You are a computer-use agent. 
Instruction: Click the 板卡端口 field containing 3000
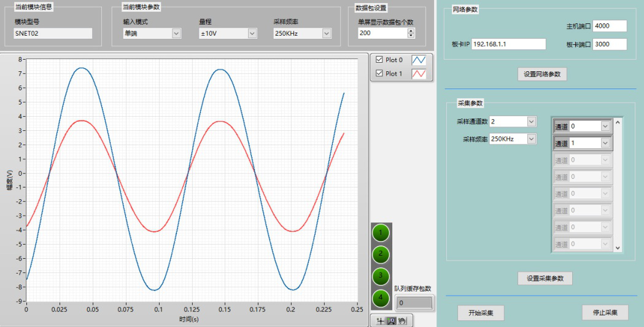610,44
